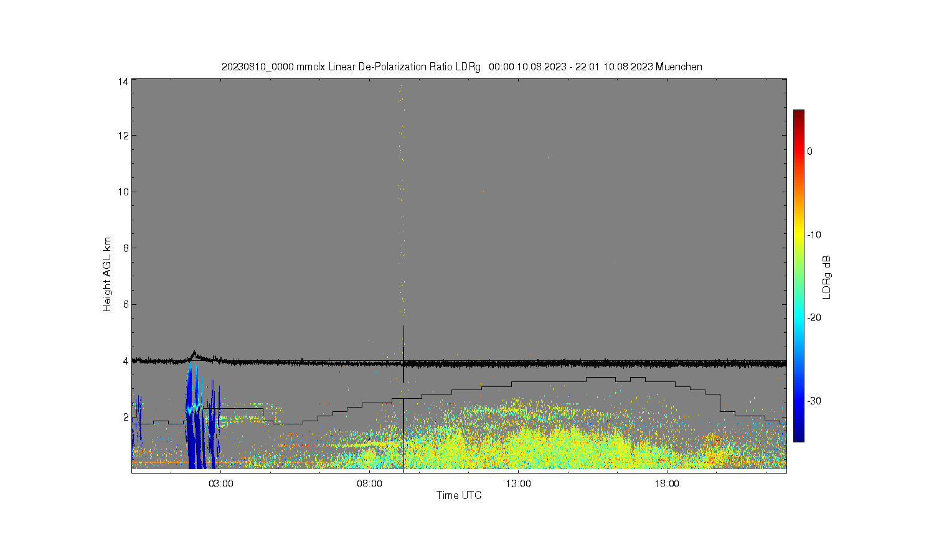Click the 'Time UTC' axis label
The image size is (934, 560).
[459, 495]
